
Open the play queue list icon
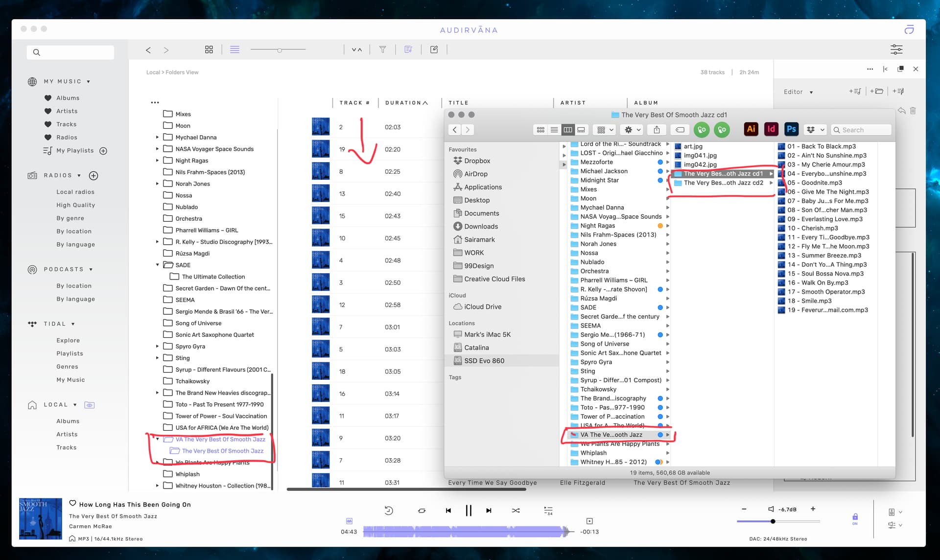[x=548, y=511]
